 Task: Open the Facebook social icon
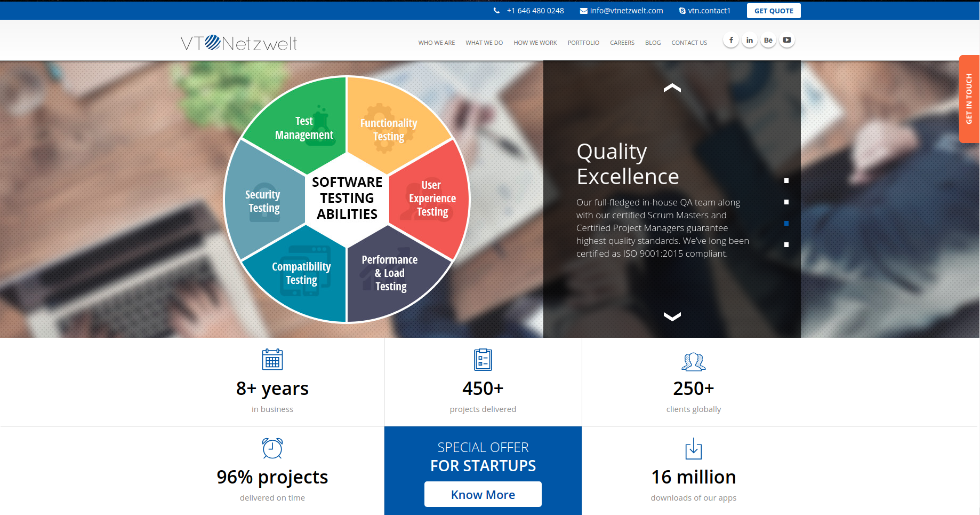731,40
